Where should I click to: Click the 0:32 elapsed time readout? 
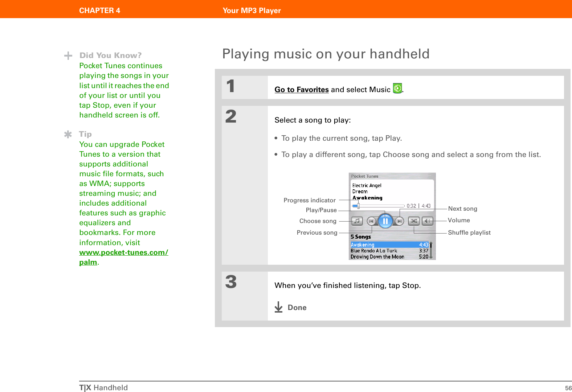coord(411,206)
